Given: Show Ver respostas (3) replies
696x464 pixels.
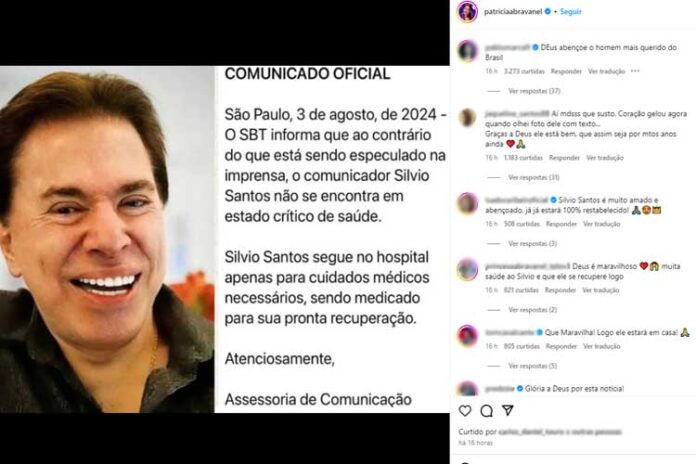Looking at the screenshot, I should [x=532, y=243].
